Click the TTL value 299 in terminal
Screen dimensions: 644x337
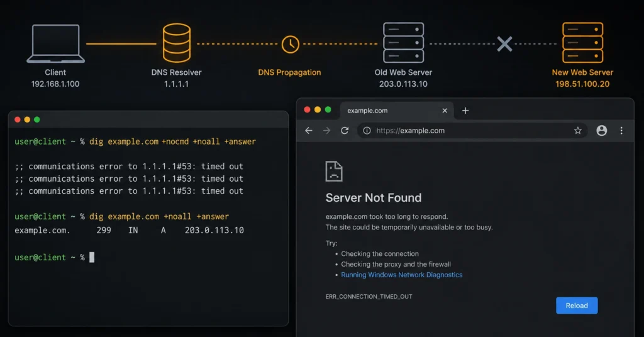(104, 230)
